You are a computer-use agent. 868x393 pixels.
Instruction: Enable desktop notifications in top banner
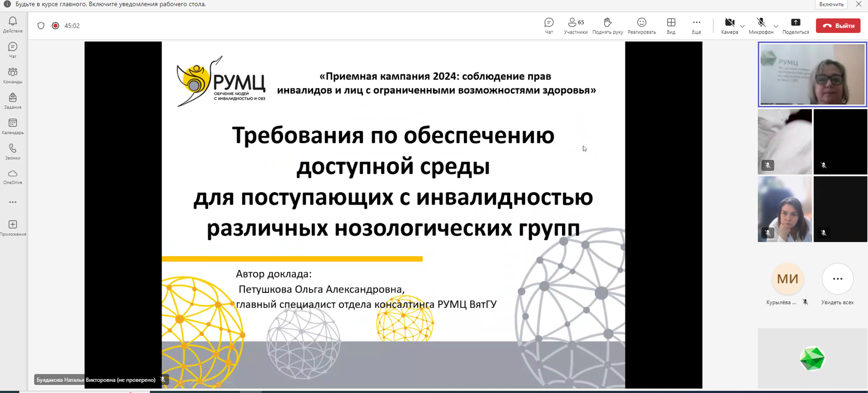point(831,4)
